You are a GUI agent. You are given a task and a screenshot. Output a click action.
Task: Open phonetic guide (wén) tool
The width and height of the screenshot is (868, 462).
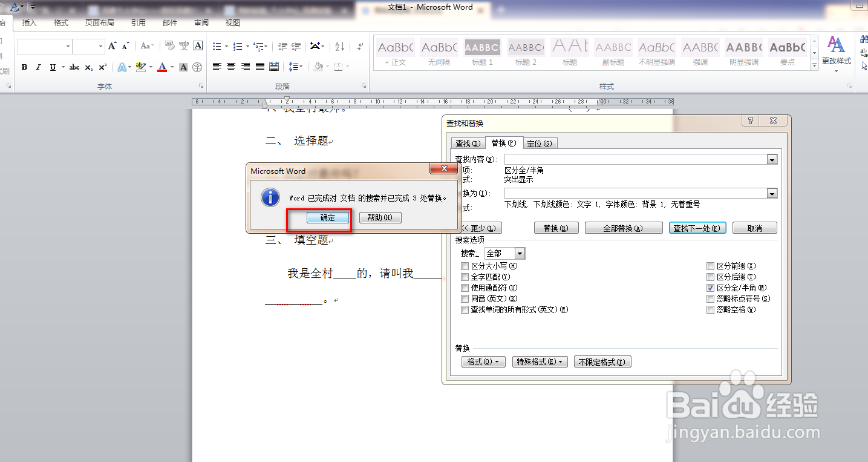click(x=184, y=46)
